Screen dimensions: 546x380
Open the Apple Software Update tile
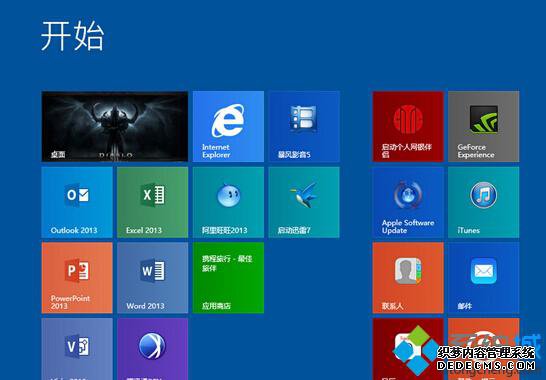408,202
